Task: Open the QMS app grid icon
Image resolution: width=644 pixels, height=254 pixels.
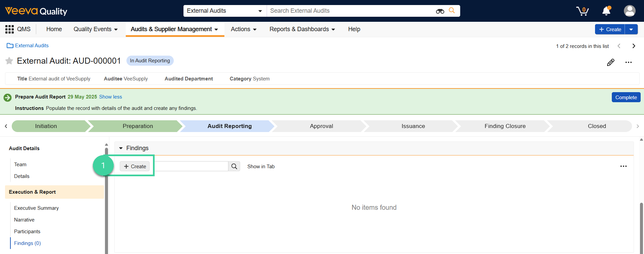Action: pos(9,29)
